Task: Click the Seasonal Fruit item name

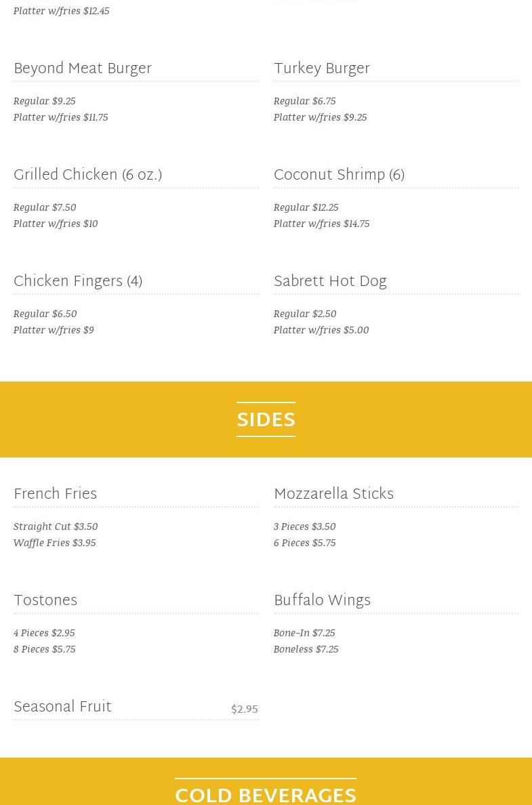Action: point(62,707)
